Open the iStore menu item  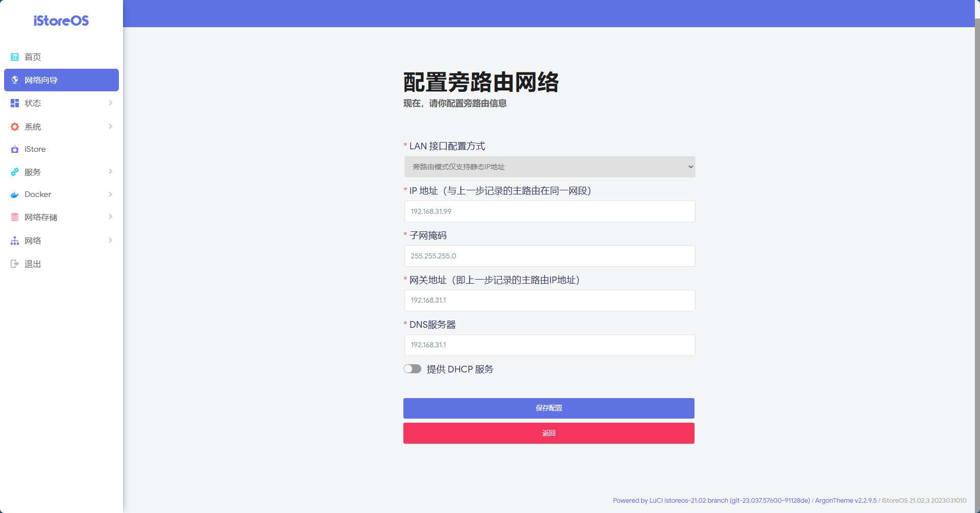click(62, 149)
